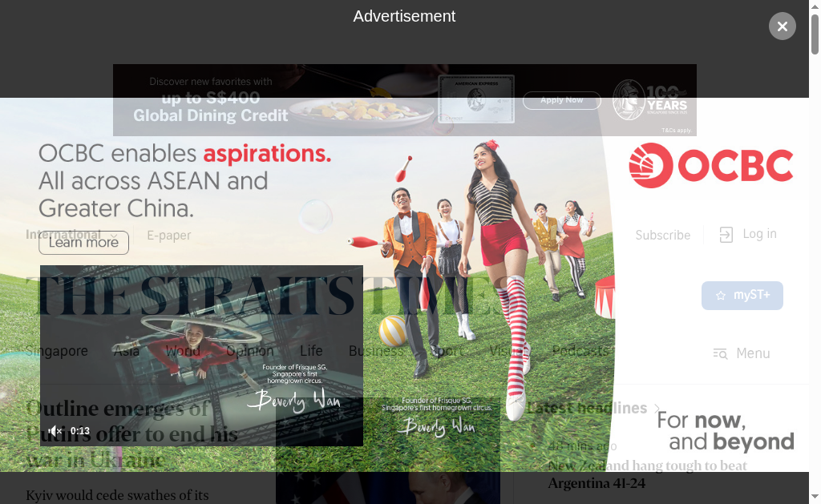Click the star icon in myST+
The height and width of the screenshot is (504, 821).
coord(721,296)
